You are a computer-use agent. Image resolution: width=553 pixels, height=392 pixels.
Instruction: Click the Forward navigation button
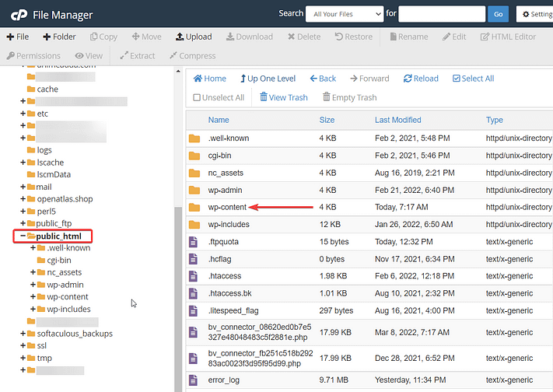[369, 79]
